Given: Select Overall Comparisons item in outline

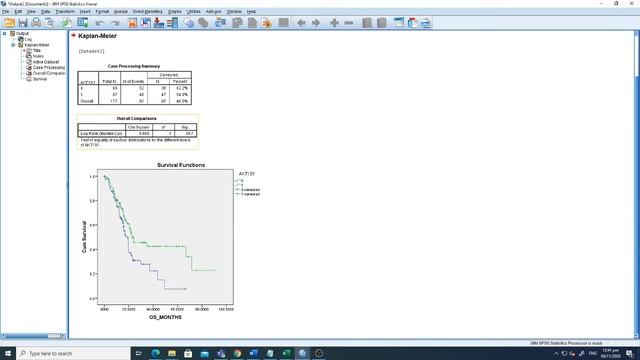Looking at the screenshot, I should click(49, 73).
